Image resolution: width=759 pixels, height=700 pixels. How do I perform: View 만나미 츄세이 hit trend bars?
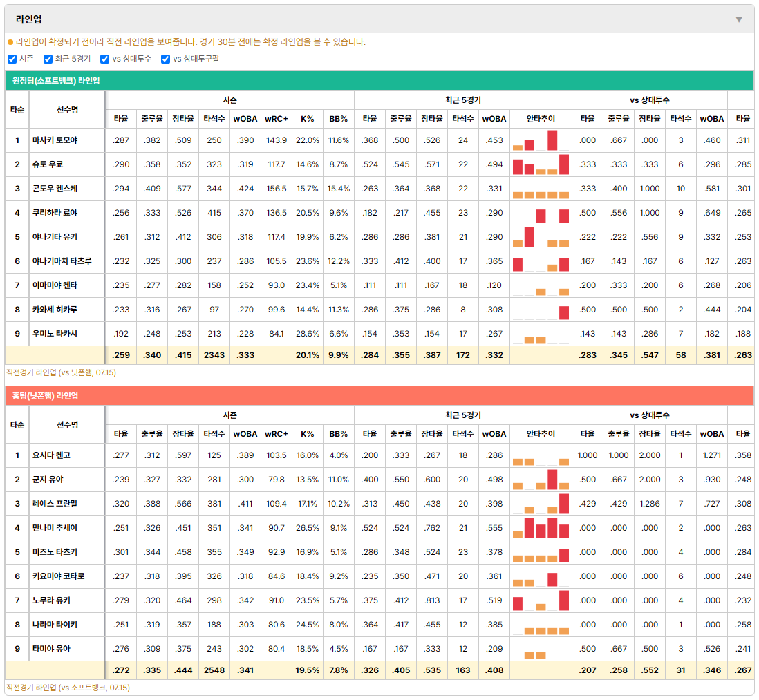(541, 528)
